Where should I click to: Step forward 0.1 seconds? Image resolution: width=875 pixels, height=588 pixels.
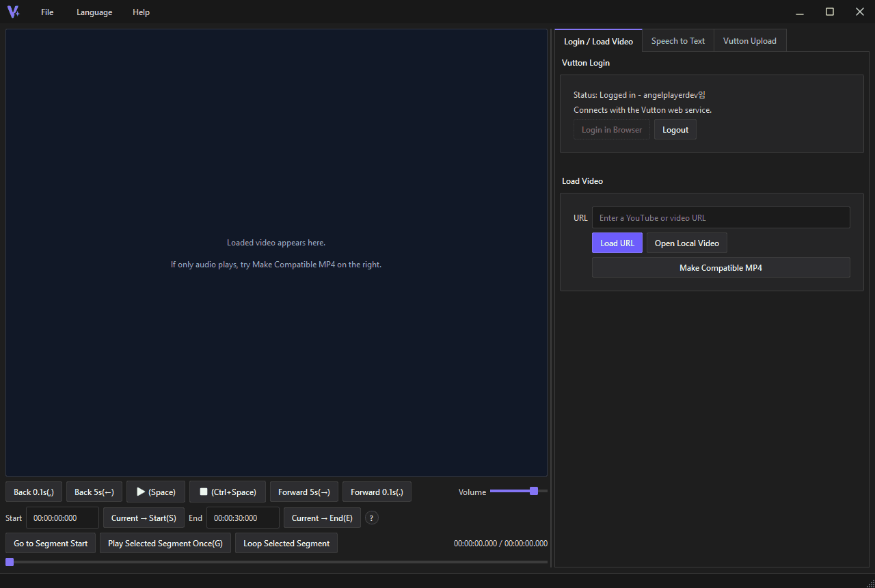click(x=377, y=492)
